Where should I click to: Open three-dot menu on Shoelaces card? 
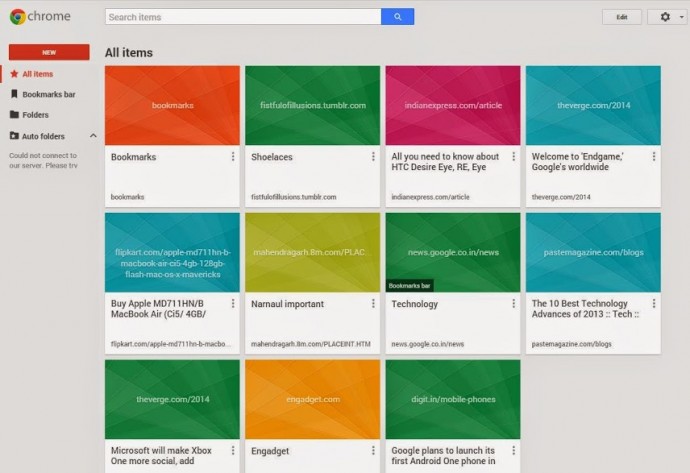(x=373, y=157)
